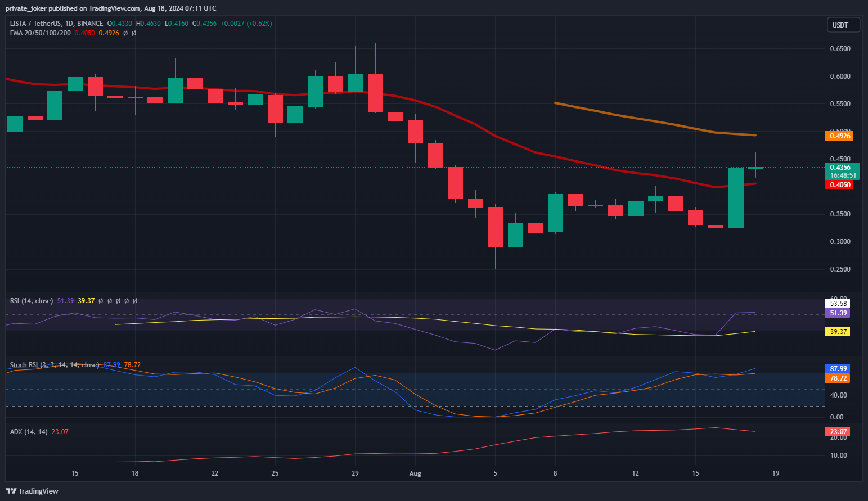868x501 pixels.
Task: Select the RSI (14, close) indicator label
Action: point(32,301)
